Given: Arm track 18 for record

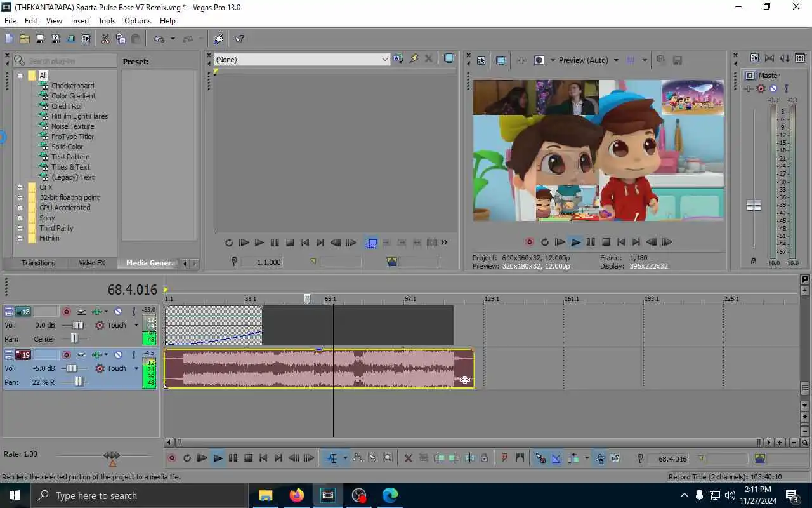Looking at the screenshot, I should coord(66,312).
